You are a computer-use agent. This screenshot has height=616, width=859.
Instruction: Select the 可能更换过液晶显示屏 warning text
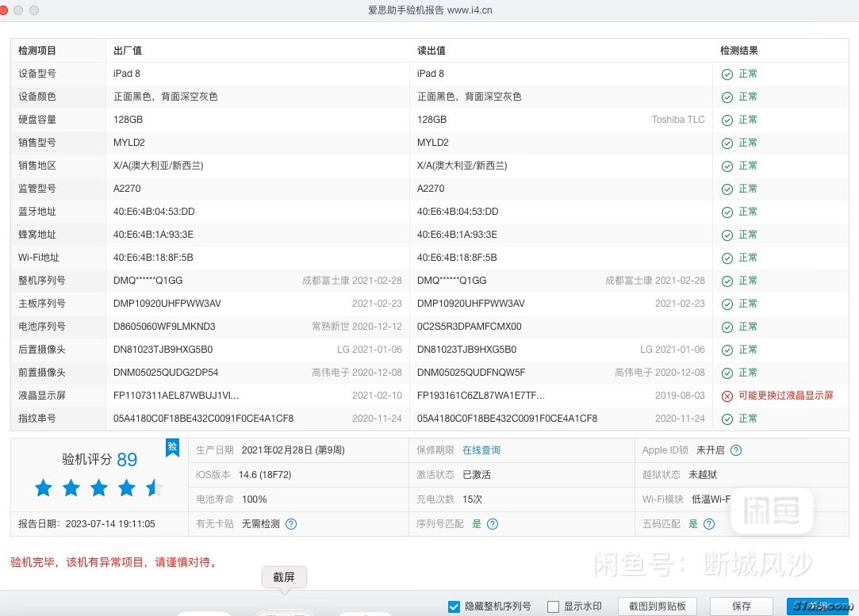click(x=785, y=396)
